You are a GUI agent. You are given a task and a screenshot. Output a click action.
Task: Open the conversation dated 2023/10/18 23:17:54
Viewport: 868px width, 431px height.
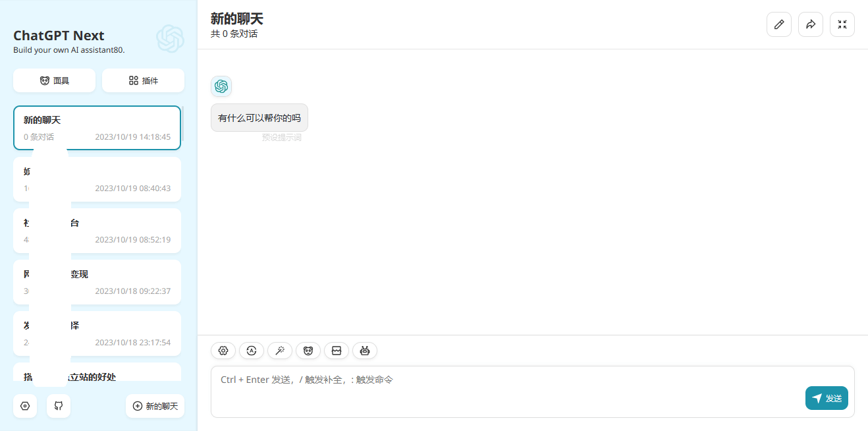point(97,333)
